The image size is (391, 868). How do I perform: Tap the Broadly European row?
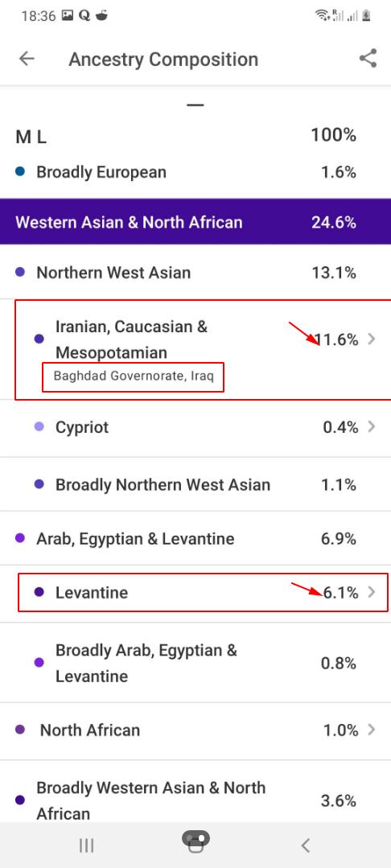(195, 172)
